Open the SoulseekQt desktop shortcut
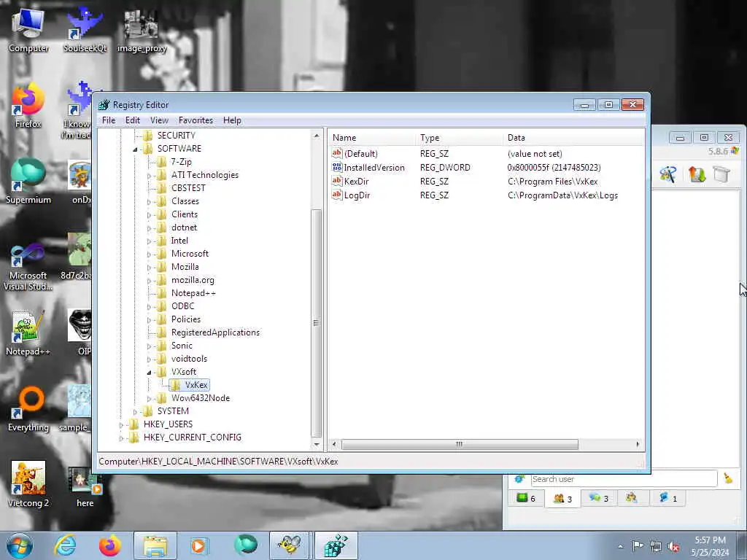This screenshot has height=560, width=747. point(85,29)
